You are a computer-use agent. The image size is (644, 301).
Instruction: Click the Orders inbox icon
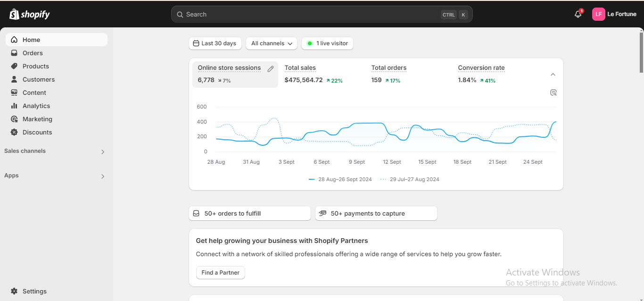click(14, 53)
